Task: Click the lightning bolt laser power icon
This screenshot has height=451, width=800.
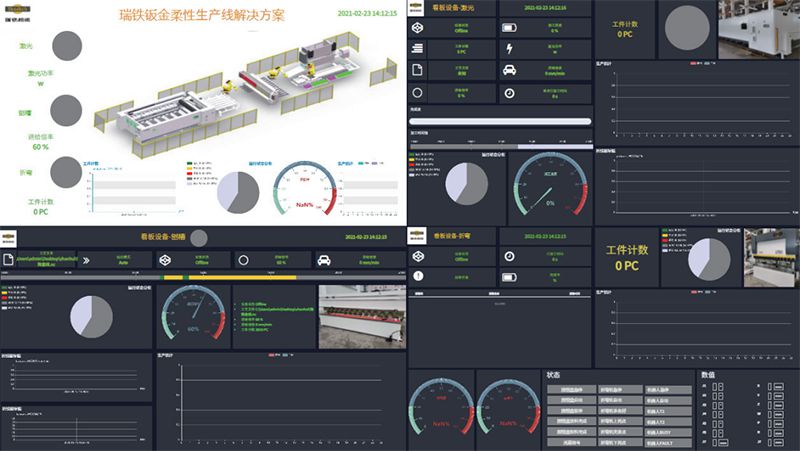Action: click(510, 48)
